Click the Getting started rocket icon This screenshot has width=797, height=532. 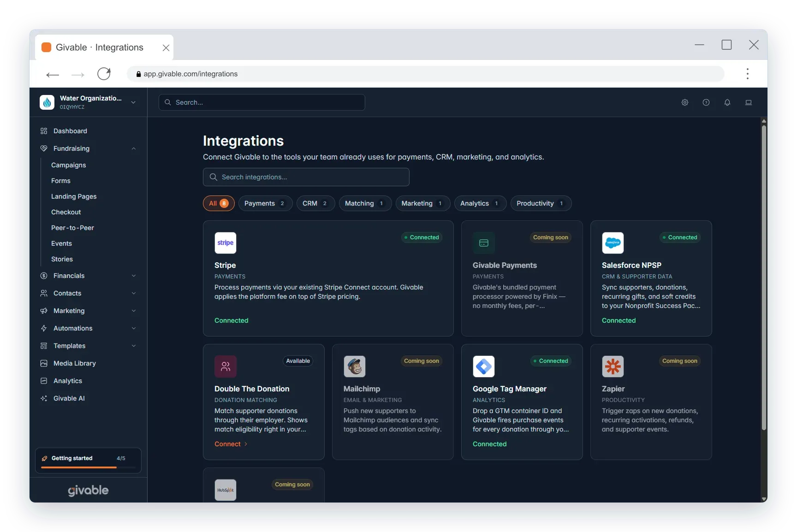(45, 458)
